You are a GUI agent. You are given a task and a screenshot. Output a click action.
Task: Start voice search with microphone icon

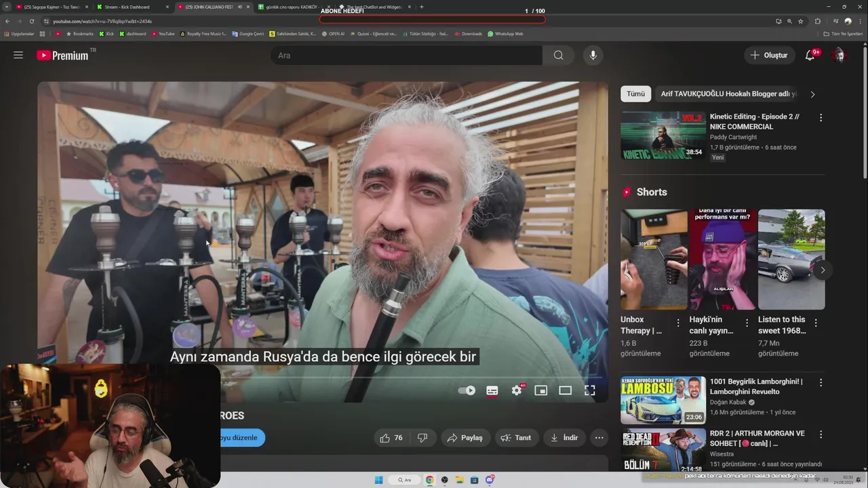point(593,55)
